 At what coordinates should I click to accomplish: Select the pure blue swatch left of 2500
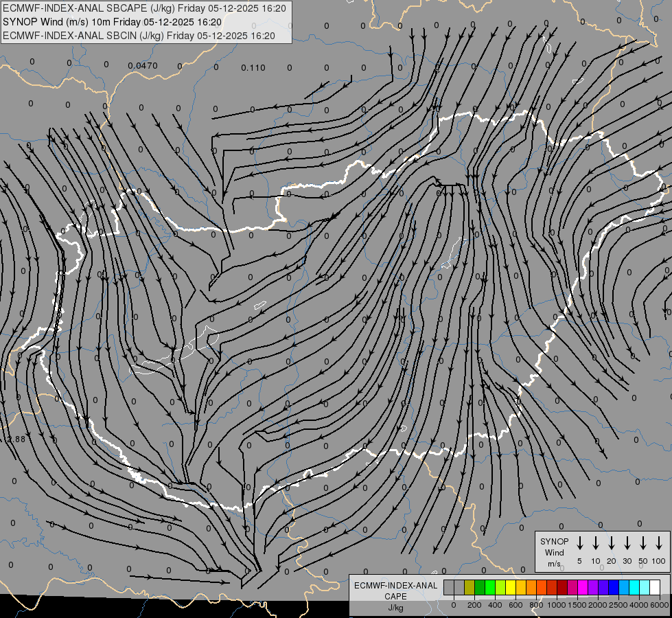pos(614,587)
